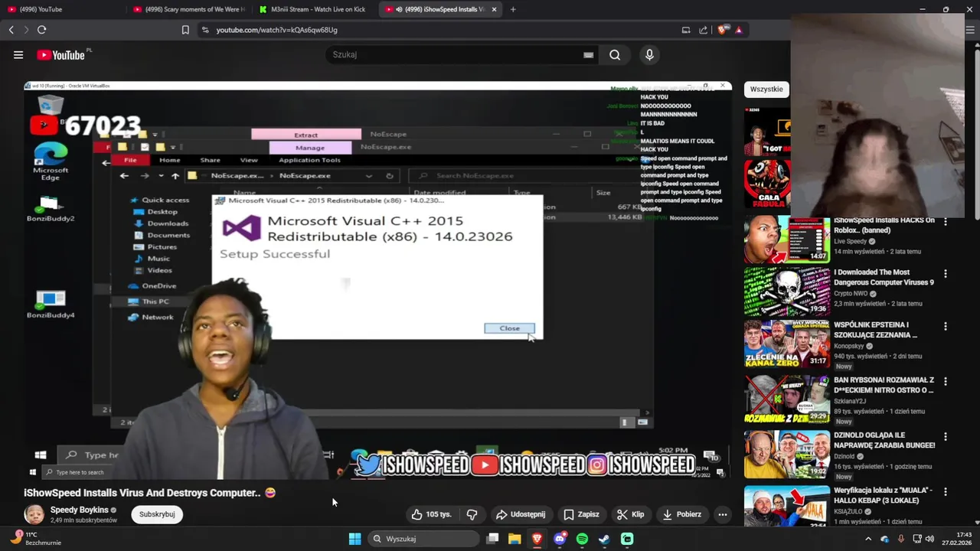Open site settings icon left of the URL
980x551 pixels.
pos(204,30)
